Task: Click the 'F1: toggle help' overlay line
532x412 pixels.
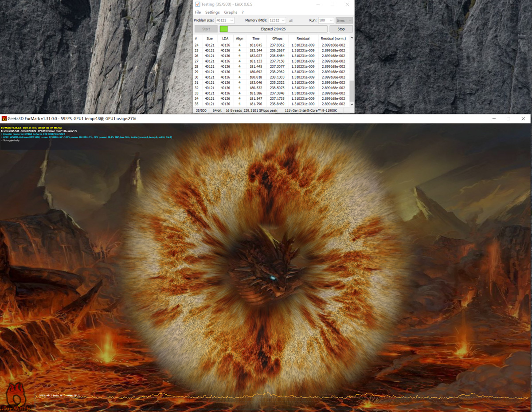Action: point(10,141)
